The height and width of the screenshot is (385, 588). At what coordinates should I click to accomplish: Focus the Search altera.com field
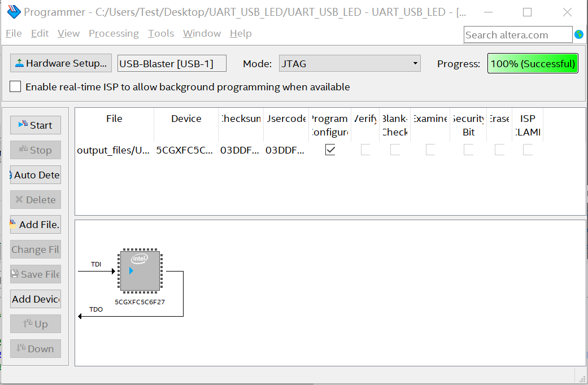click(518, 35)
